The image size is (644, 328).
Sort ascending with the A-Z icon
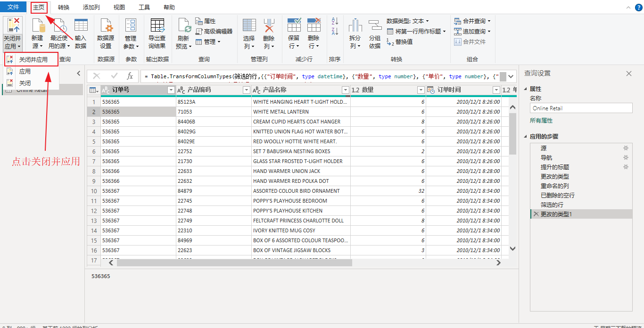[x=335, y=21]
